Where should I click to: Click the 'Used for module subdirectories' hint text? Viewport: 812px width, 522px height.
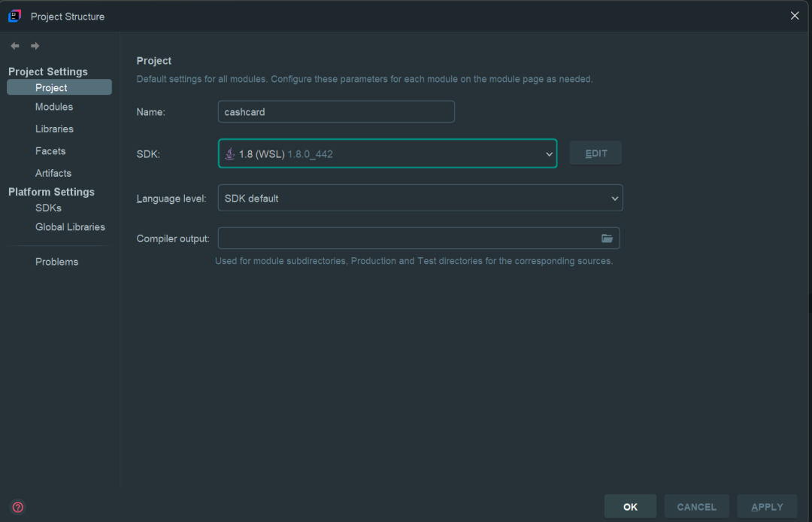pos(414,261)
